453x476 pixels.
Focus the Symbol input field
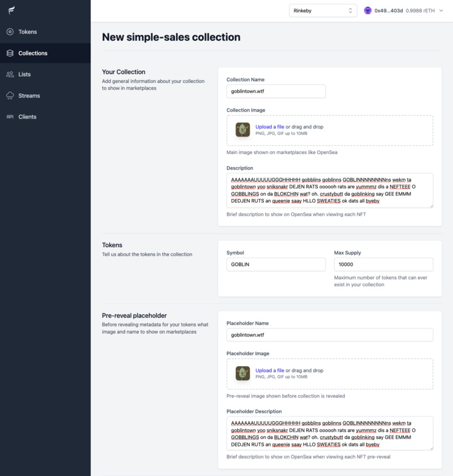tap(276, 265)
